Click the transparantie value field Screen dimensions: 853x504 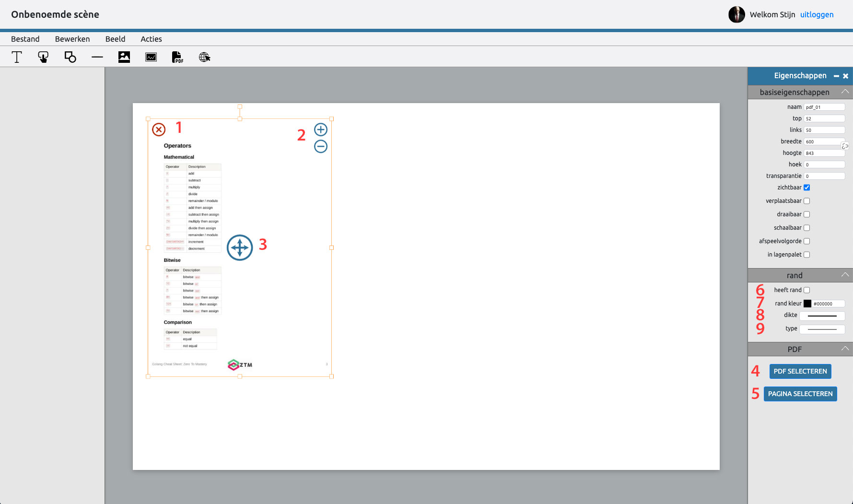tap(824, 176)
